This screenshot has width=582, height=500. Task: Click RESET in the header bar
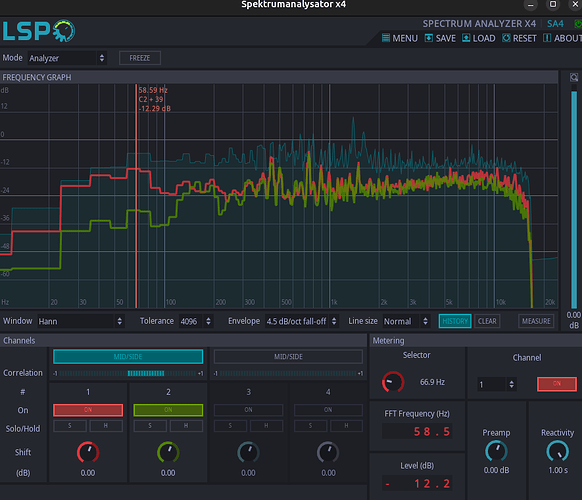(519, 38)
